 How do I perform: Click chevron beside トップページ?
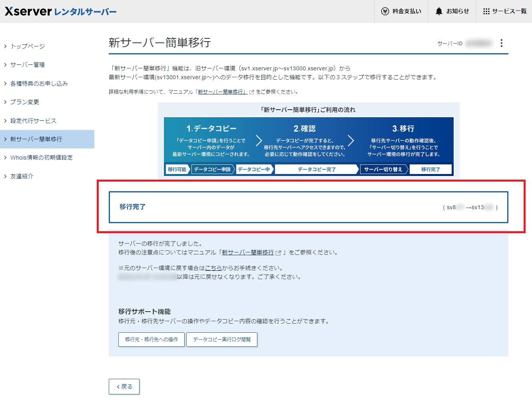tap(5, 46)
